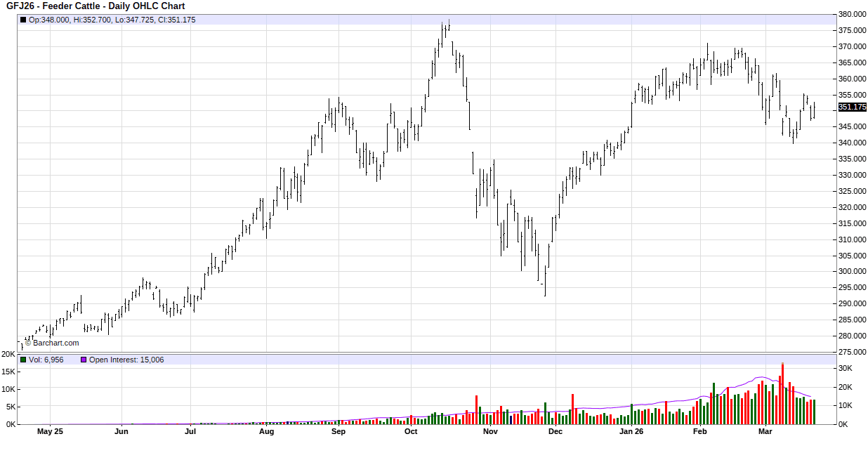Click the 380.000 price axis label
The image size is (868, 453).
point(852,15)
